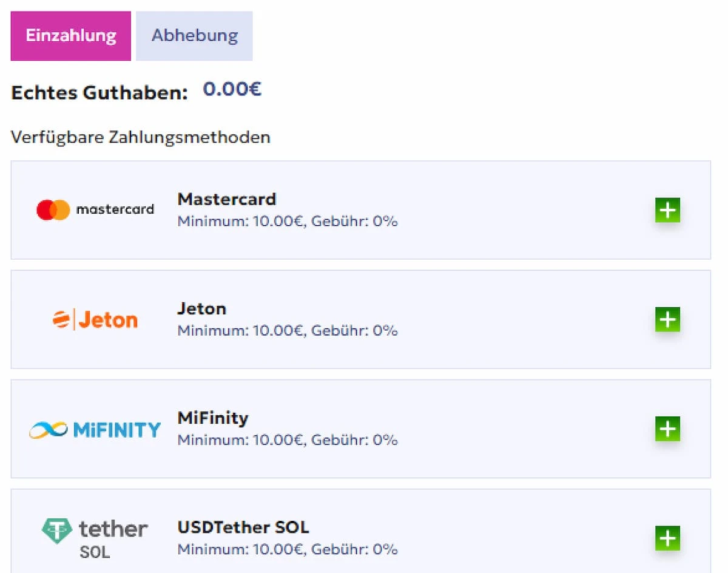Click the tether SOL logo
728x573 pixels.
[x=95, y=538]
